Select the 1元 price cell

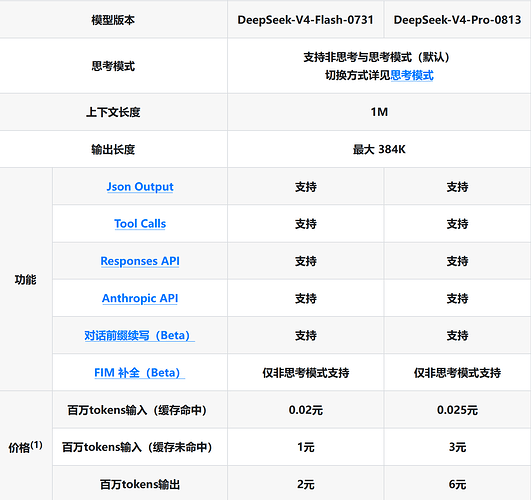305,447
